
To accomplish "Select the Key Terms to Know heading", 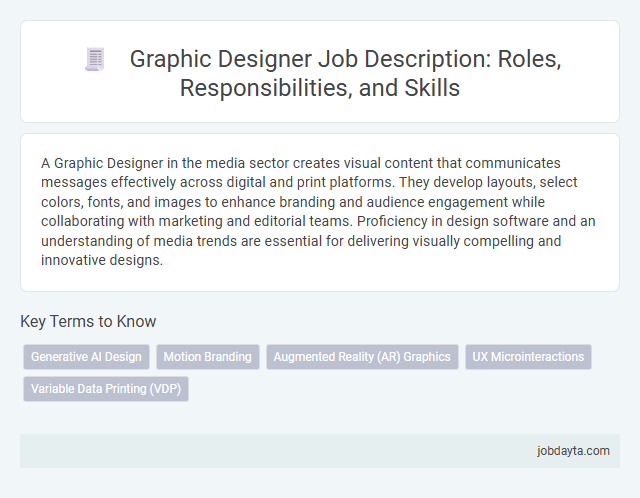I will coord(88,321).
